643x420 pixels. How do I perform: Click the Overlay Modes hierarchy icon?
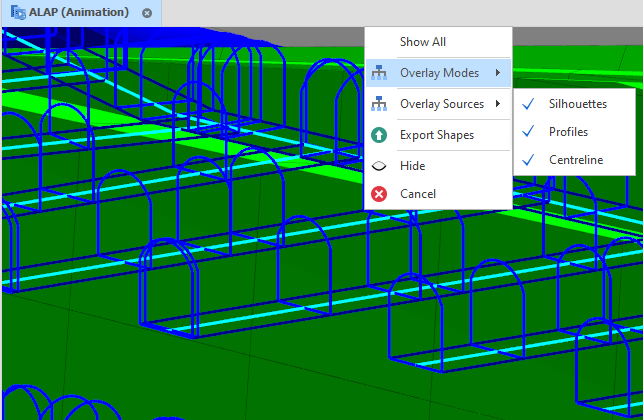tap(379, 73)
